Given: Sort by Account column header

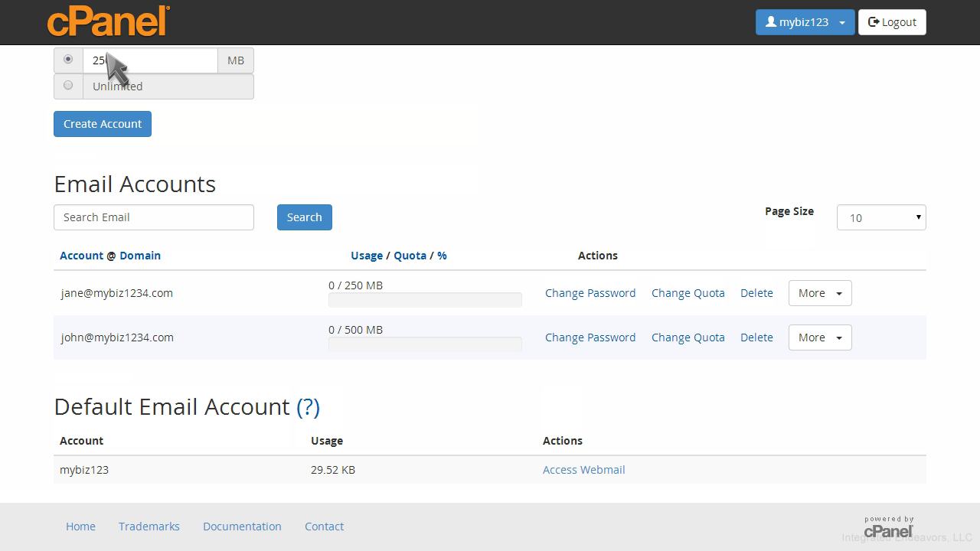Looking at the screenshot, I should pos(81,256).
